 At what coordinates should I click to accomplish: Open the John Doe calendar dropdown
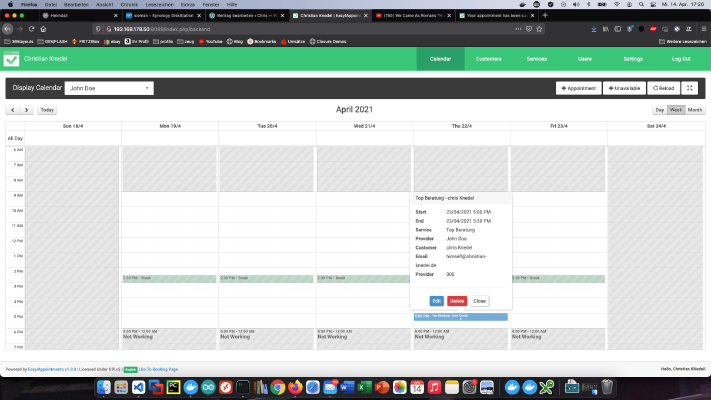point(109,88)
